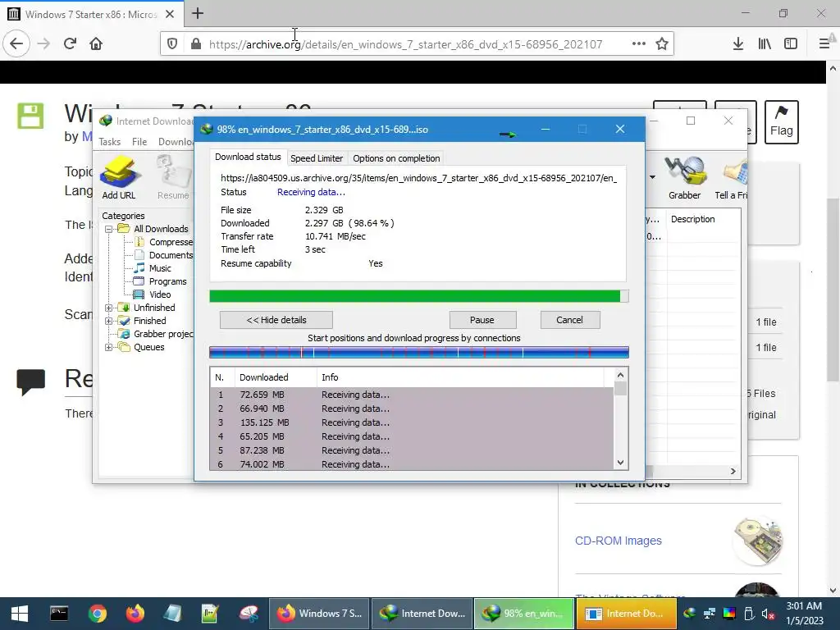Switch to Speed Limiter tab

(317, 158)
